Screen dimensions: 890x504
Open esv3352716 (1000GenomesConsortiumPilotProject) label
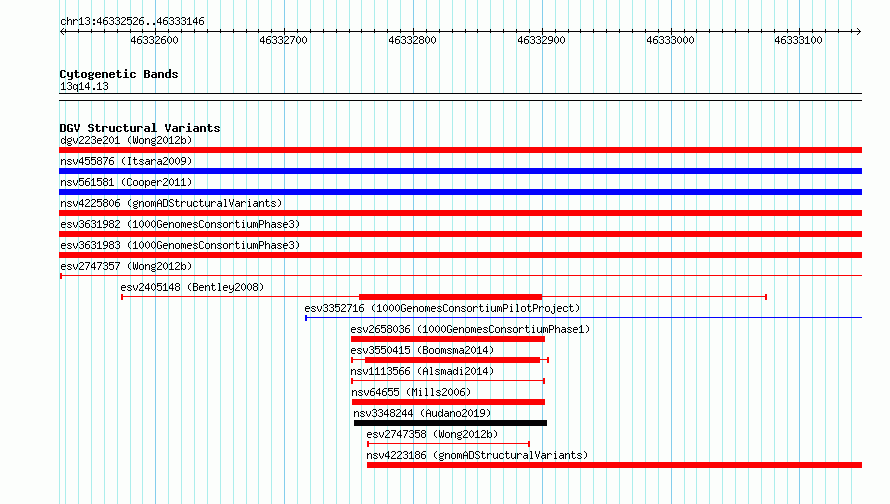[442, 308]
